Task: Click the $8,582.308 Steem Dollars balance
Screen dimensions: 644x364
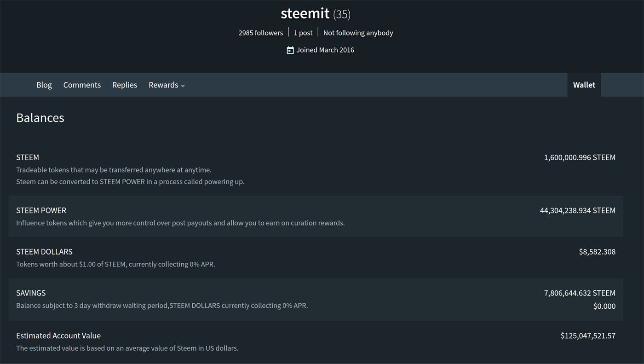Action: [597, 252]
